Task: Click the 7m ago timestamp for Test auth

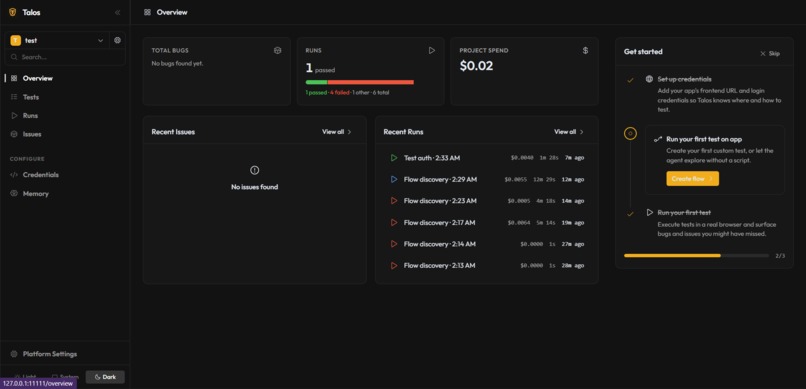Action: pyautogui.click(x=574, y=158)
